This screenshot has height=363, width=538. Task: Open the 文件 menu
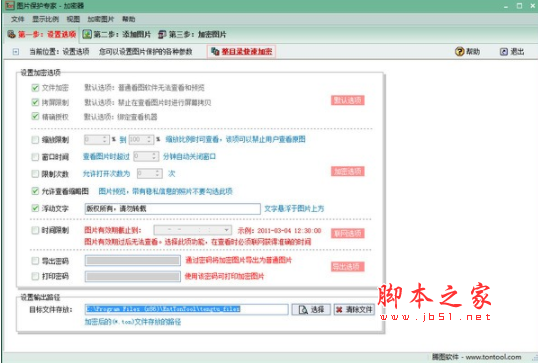click(17, 19)
